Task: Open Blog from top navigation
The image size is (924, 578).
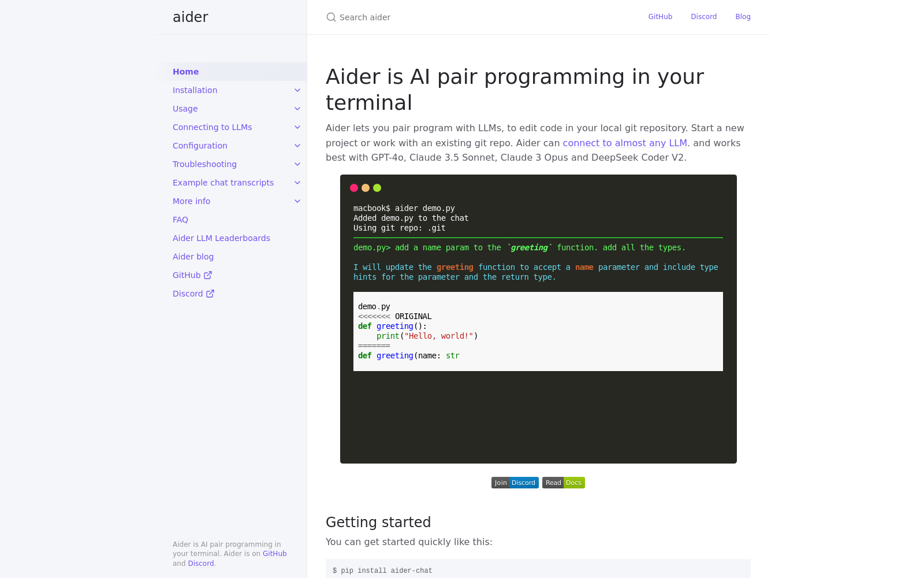Action: tap(743, 17)
